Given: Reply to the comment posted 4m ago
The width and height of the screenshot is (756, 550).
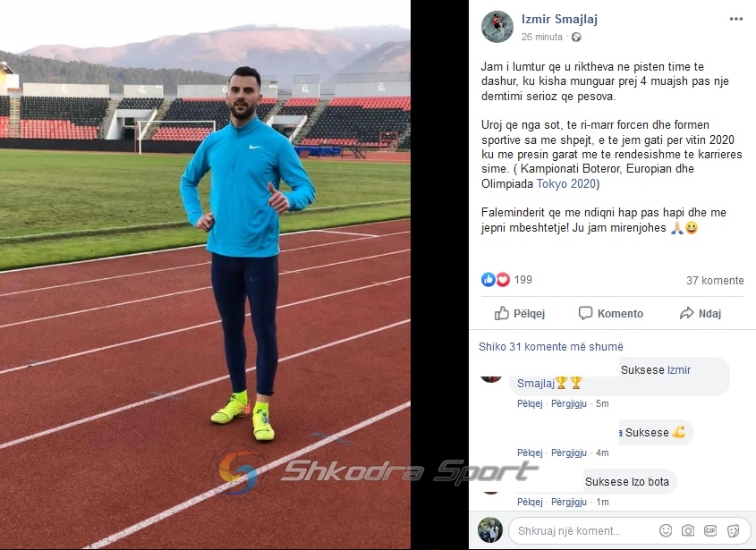Looking at the screenshot, I should 569,453.
